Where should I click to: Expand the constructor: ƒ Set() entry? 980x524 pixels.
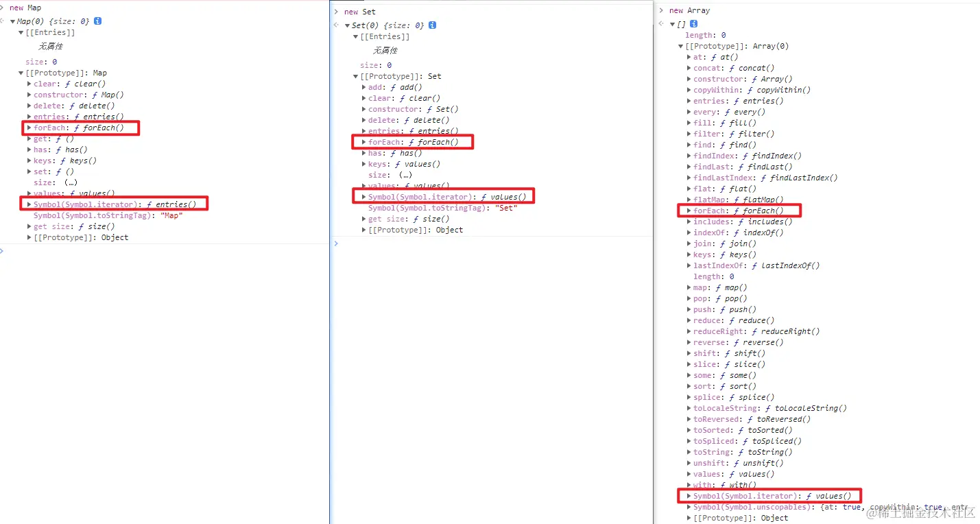(364, 110)
